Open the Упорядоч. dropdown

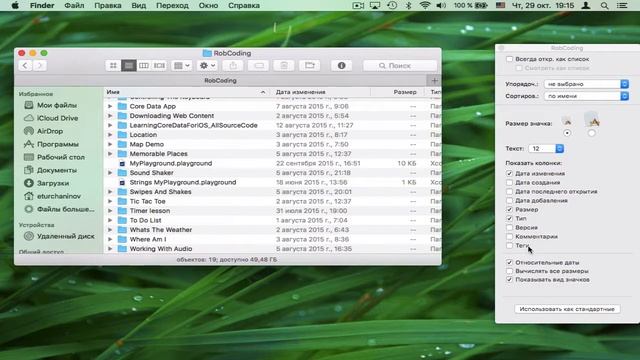pyautogui.click(x=587, y=84)
